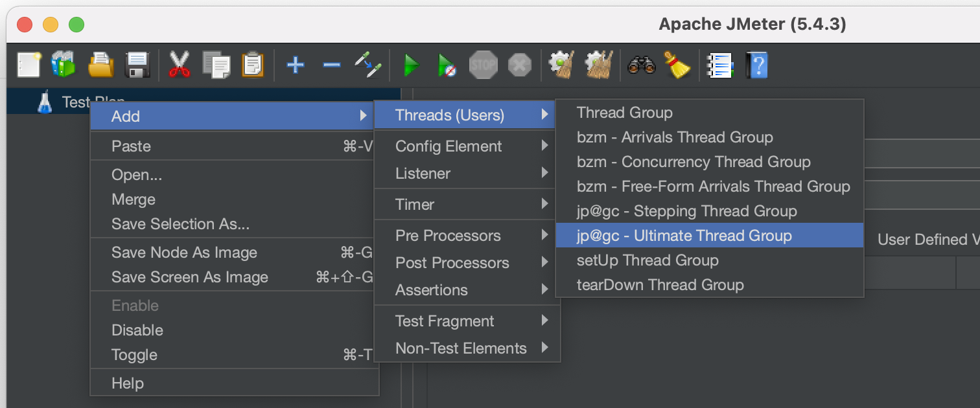Click Start no pauses icon

click(x=447, y=65)
